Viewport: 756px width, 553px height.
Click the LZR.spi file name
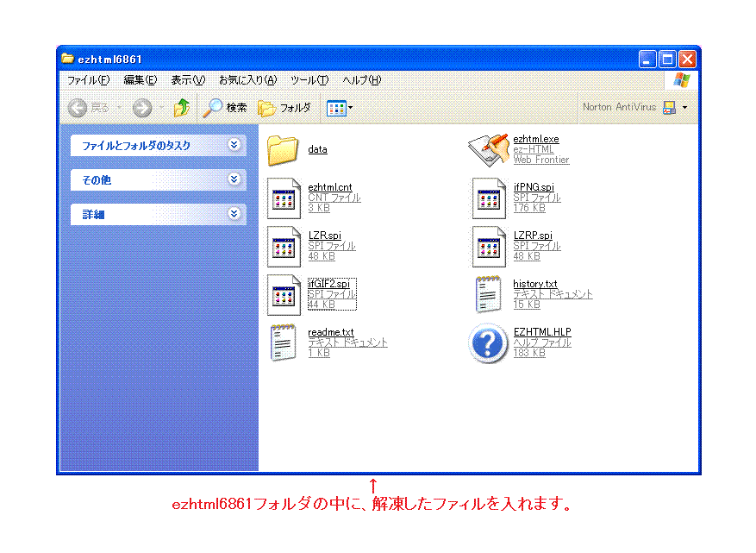[324, 236]
